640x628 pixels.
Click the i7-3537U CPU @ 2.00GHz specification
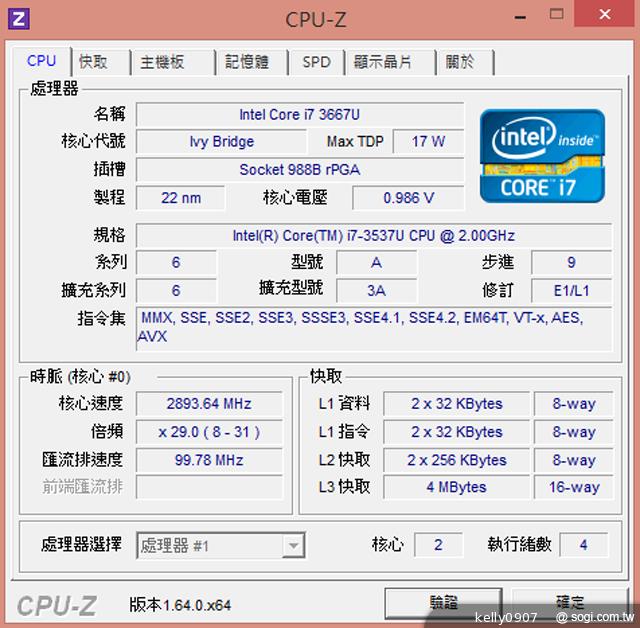373,235
